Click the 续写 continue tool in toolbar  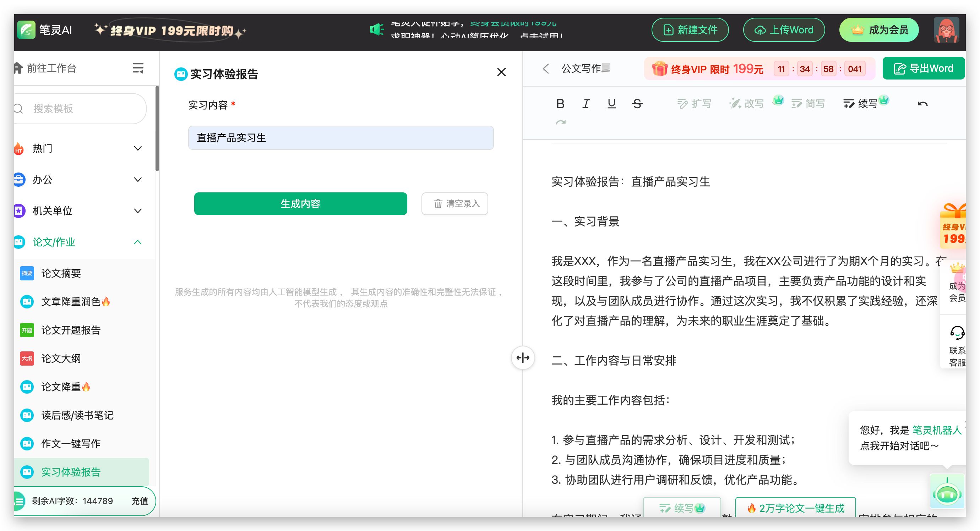860,103
